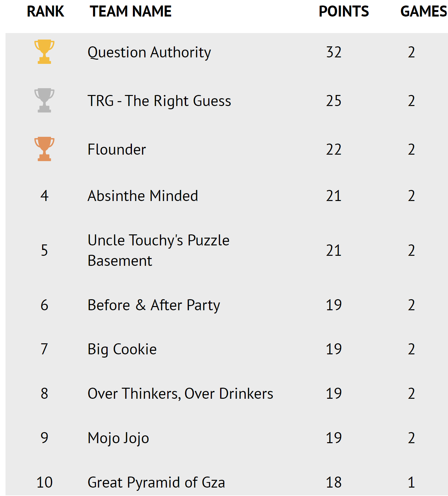Open the Question Authority team
Viewport: 448px width, 496px height.
coord(149,53)
